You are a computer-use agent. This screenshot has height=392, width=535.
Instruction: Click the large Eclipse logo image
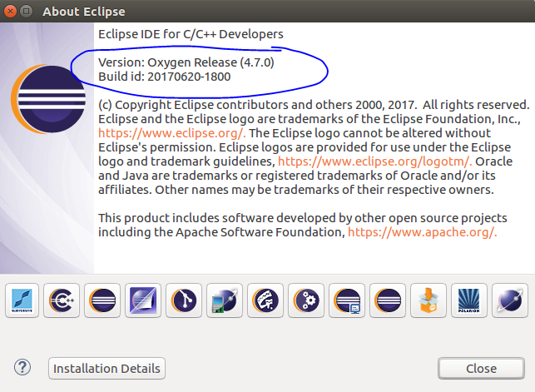(x=48, y=99)
